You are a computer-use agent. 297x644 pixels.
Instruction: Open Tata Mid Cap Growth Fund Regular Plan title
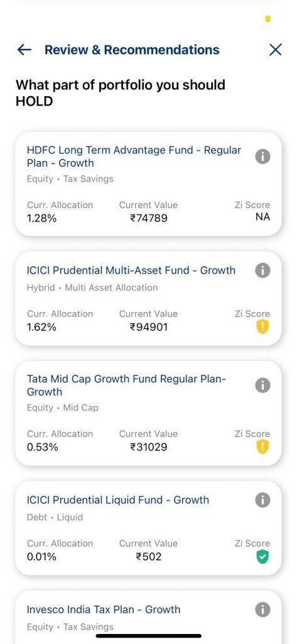click(x=126, y=386)
